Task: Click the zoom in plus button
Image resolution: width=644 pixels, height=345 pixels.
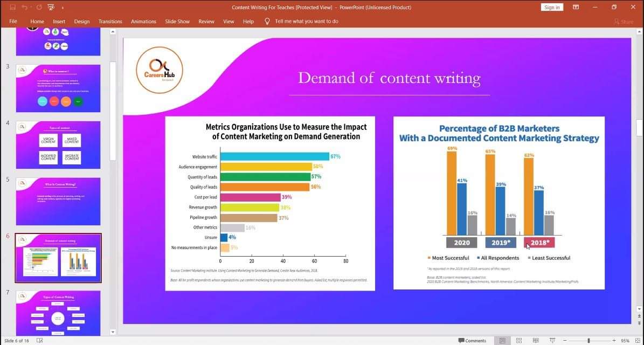Action: [x=614, y=341]
